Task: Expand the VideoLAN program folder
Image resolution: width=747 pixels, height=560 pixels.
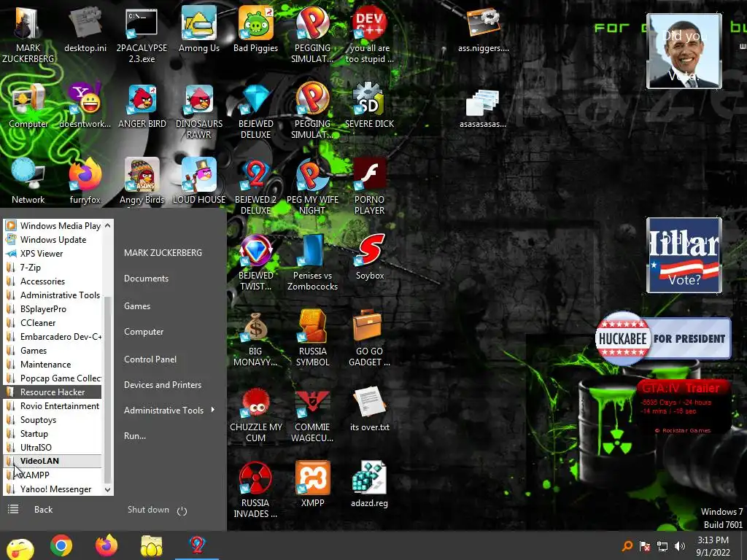Action: [x=53, y=461]
